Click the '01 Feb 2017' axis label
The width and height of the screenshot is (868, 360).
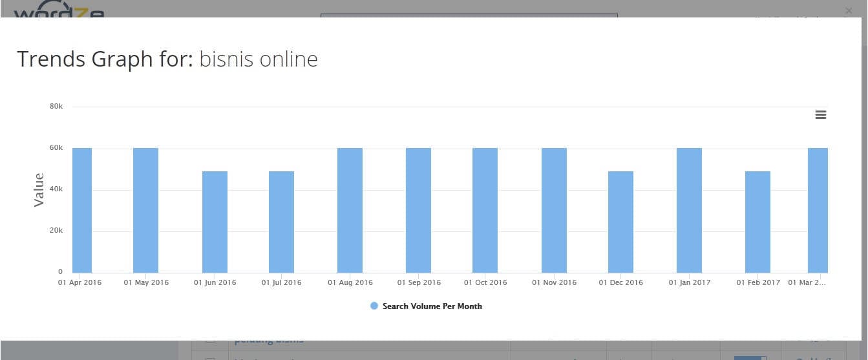coord(758,282)
